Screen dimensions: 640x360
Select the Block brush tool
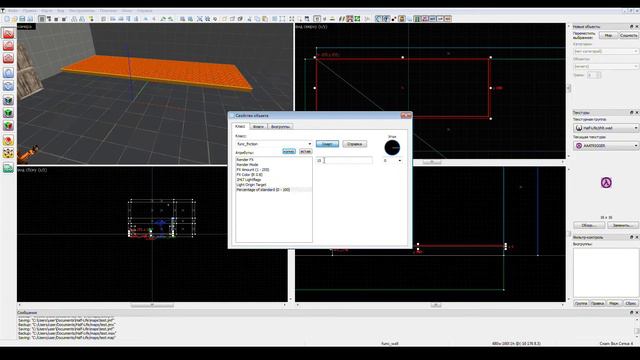pyautogui.click(x=8, y=86)
